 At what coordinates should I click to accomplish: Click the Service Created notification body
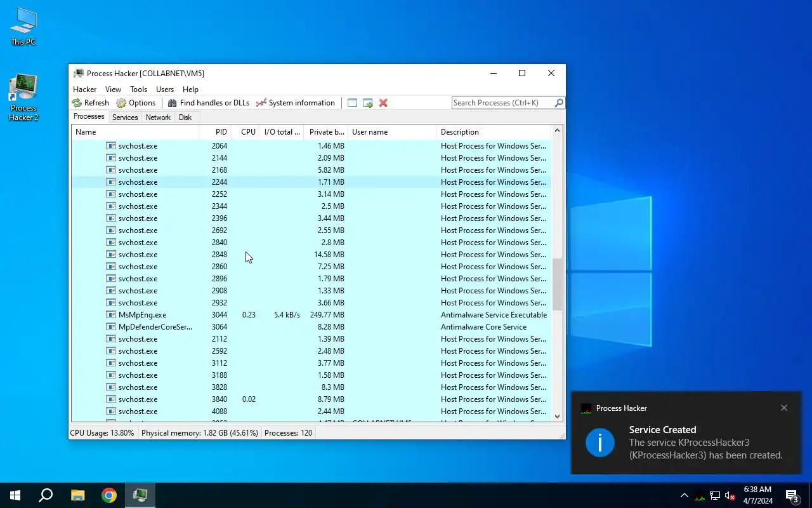(705, 443)
